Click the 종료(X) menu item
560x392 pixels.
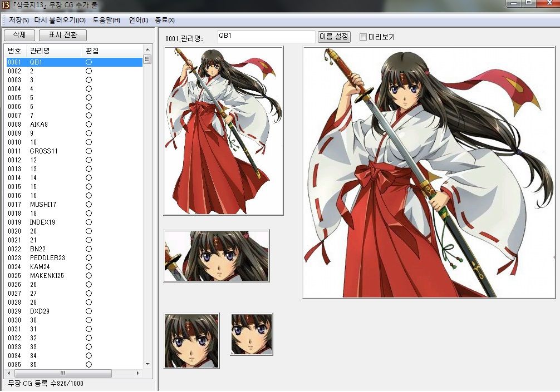(165, 21)
